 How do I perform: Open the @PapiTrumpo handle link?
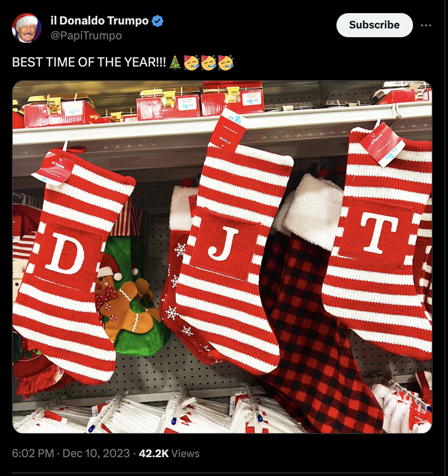pyautogui.click(x=86, y=35)
